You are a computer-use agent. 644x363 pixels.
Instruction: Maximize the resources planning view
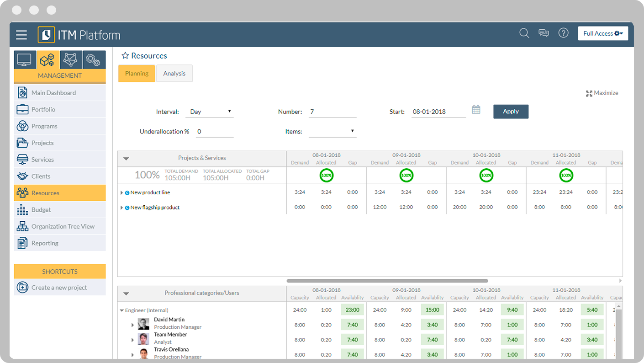point(602,93)
